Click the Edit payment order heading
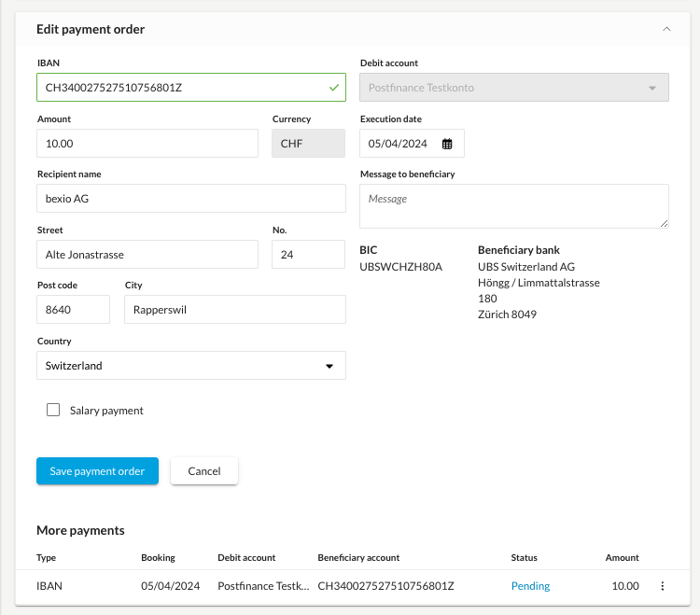The image size is (700, 615). pyautogui.click(x=91, y=30)
